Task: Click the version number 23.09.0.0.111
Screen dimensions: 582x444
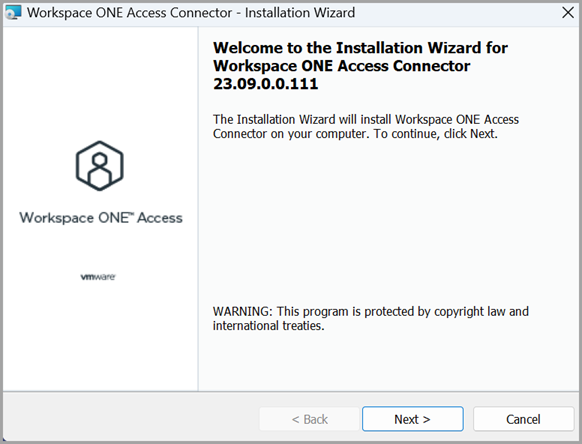Action: tap(266, 84)
